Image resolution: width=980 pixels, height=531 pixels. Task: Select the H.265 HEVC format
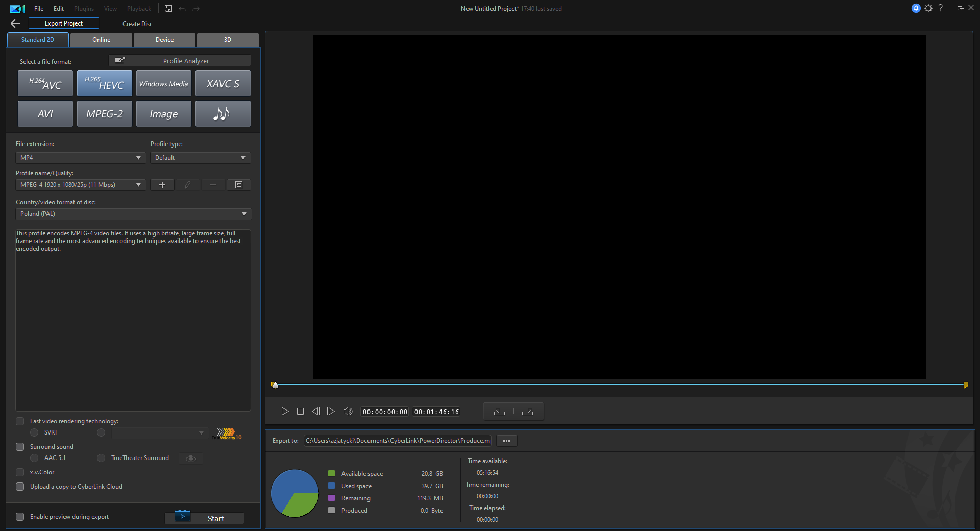pos(105,84)
